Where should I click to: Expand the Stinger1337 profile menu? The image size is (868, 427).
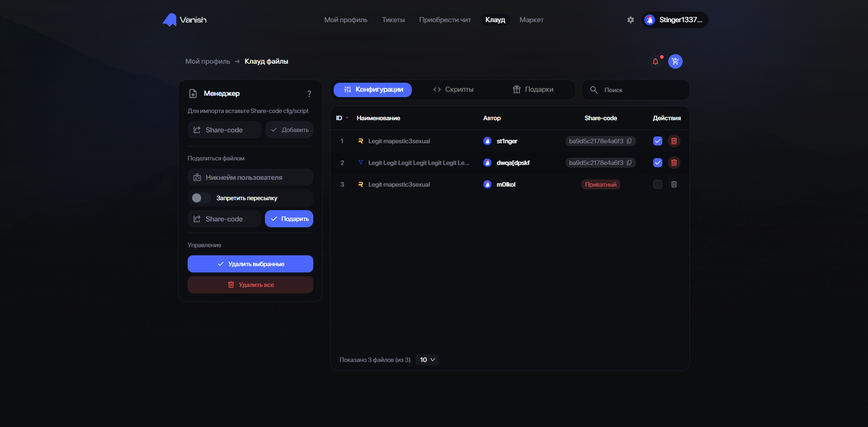675,19
